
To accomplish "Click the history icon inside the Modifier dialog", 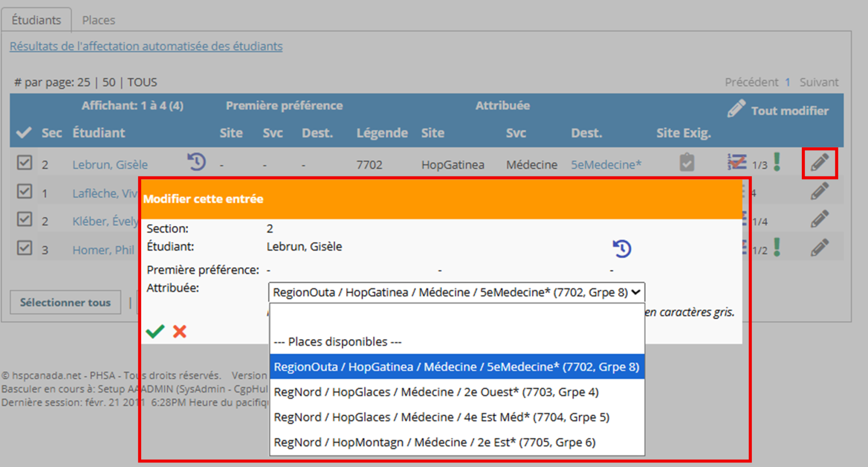I will (x=622, y=248).
